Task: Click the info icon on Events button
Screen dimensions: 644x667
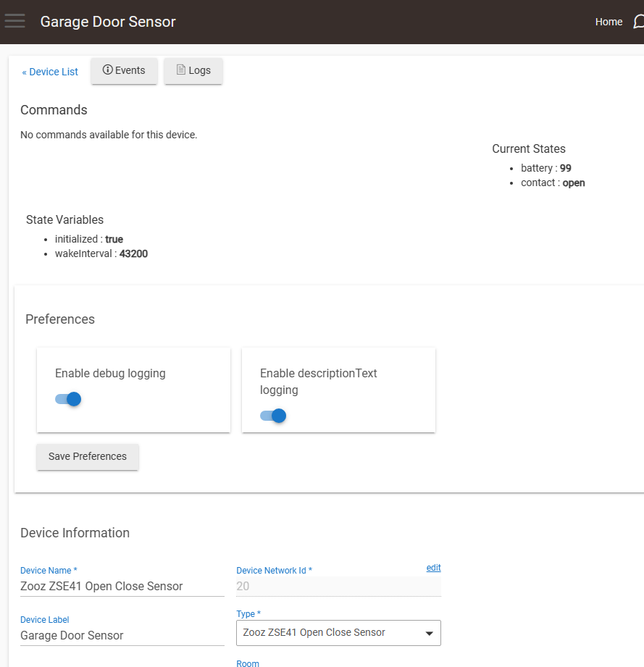Action: click(x=108, y=70)
